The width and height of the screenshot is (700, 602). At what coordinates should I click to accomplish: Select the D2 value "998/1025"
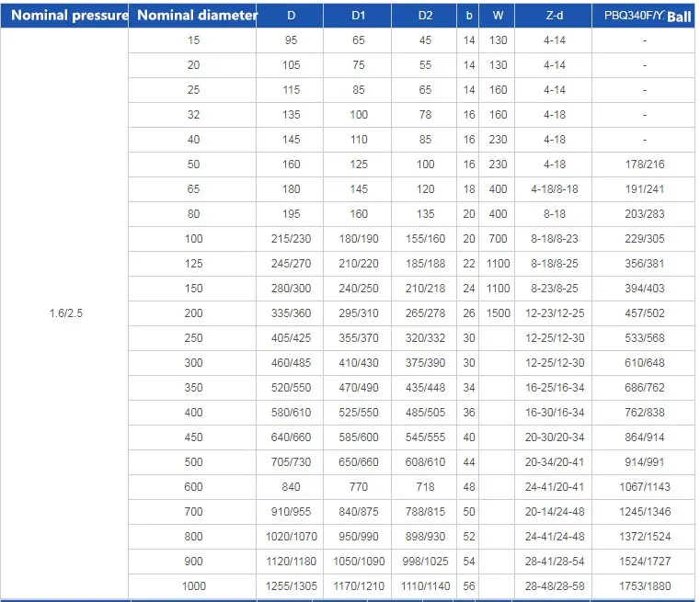(425, 561)
